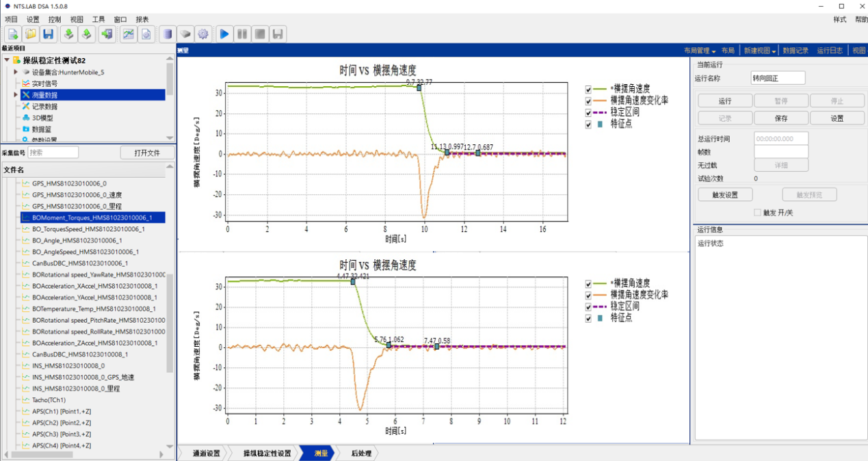Click the database cylinder toolbar icon
This screenshot has height=461, width=868.
tap(167, 34)
